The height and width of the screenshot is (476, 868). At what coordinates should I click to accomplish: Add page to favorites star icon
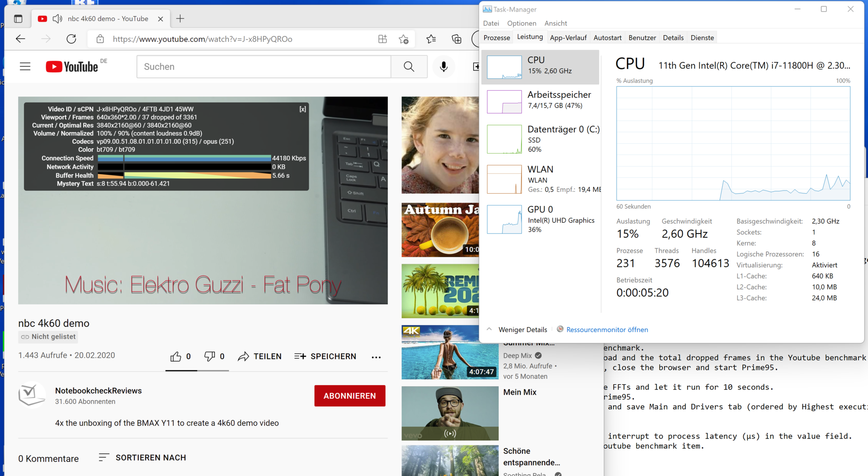tap(404, 39)
